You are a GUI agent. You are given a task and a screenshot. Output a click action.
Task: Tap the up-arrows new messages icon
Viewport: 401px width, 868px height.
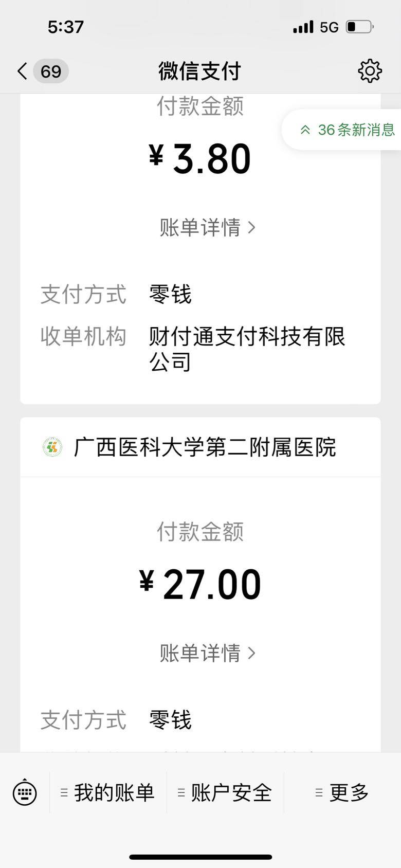coord(305,130)
